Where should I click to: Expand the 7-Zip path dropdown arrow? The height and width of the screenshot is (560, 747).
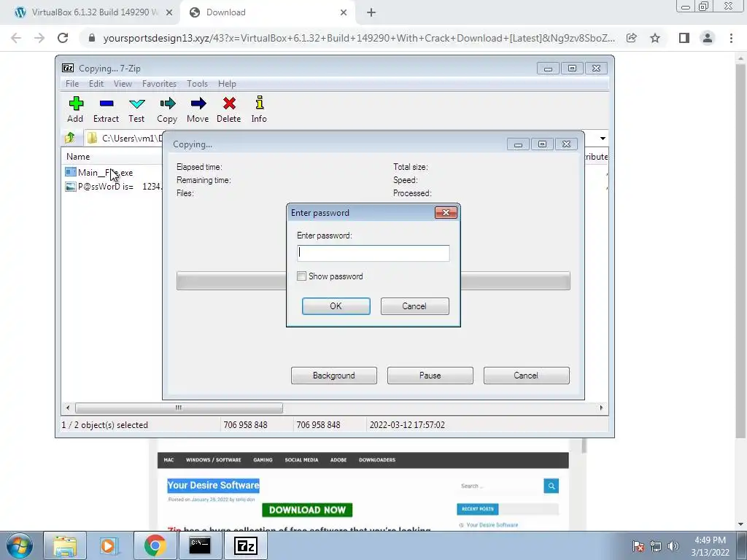(603, 138)
